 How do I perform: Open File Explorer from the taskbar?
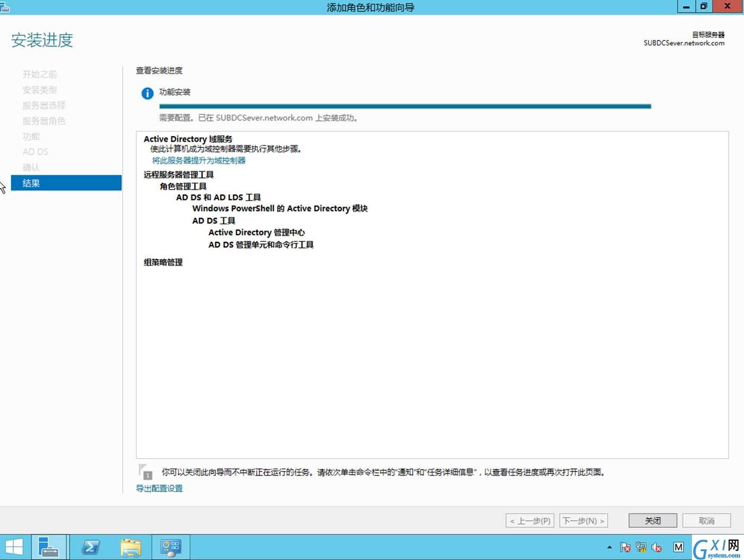tap(131, 547)
